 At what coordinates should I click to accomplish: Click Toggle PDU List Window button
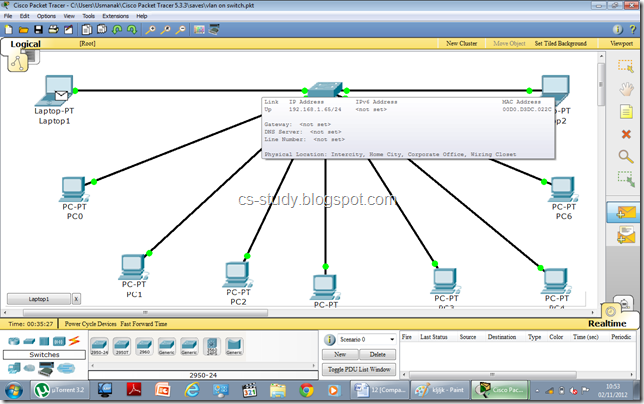tap(359, 370)
